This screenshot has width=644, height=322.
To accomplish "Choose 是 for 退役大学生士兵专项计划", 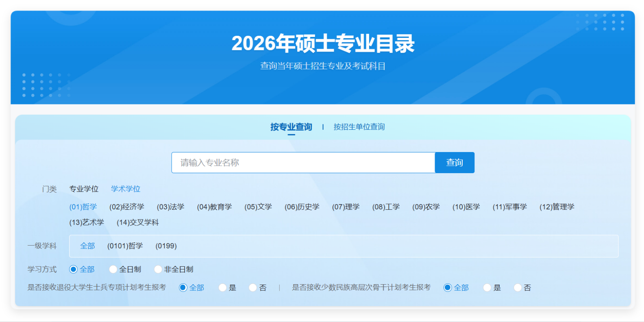I will tap(227, 287).
